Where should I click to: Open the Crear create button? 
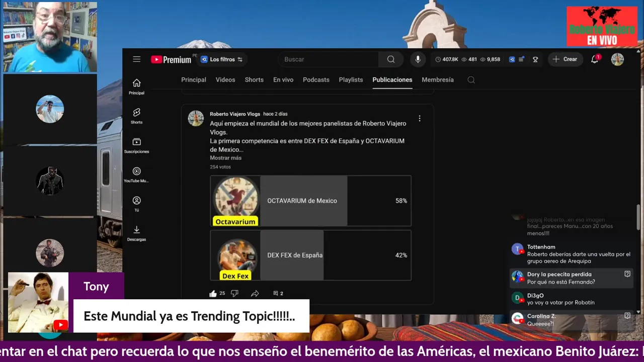pos(565,59)
